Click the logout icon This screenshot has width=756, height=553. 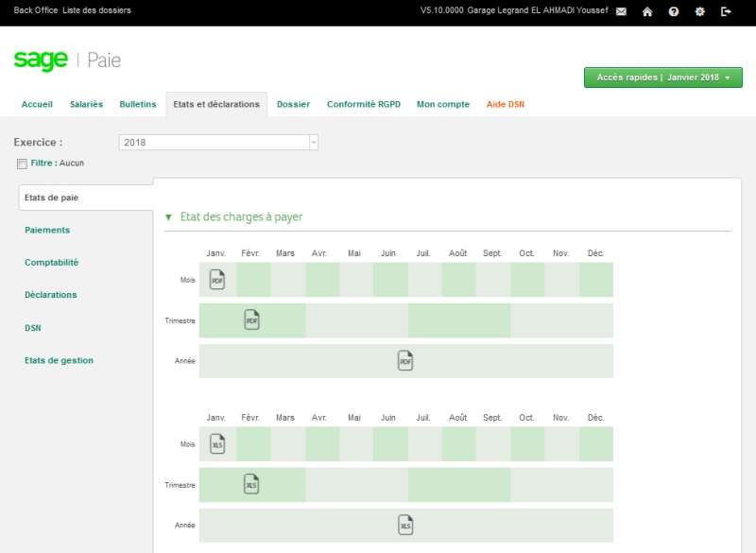(x=726, y=11)
